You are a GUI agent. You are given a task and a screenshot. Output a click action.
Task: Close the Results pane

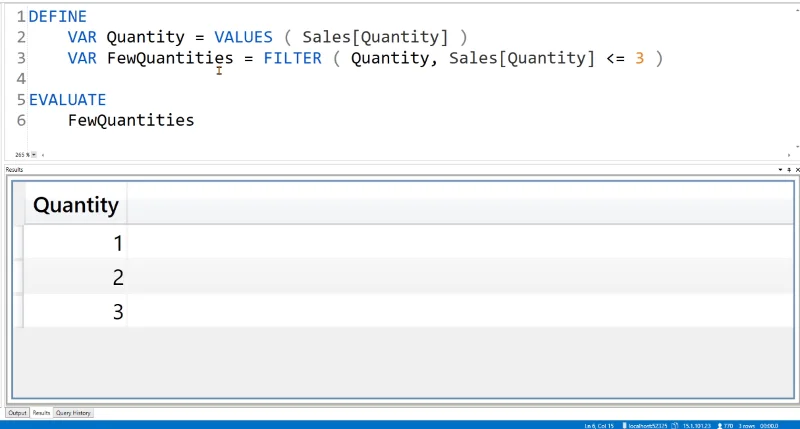pyautogui.click(x=797, y=169)
